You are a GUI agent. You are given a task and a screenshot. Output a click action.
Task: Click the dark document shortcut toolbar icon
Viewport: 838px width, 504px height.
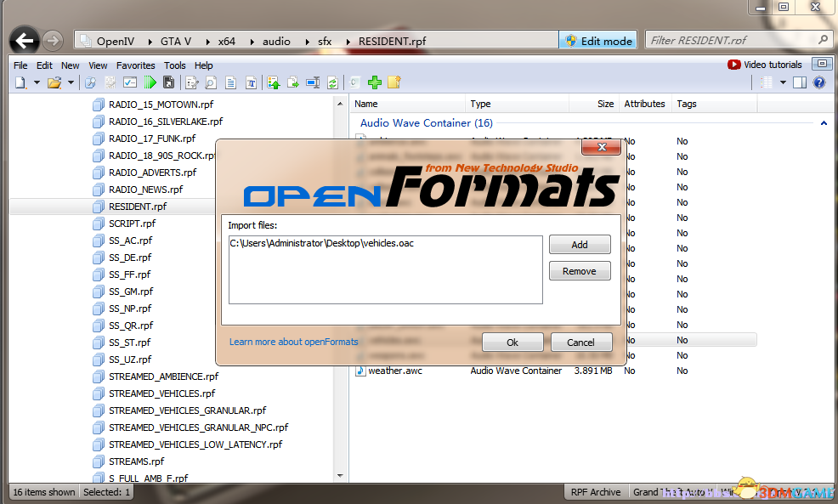[x=168, y=82]
